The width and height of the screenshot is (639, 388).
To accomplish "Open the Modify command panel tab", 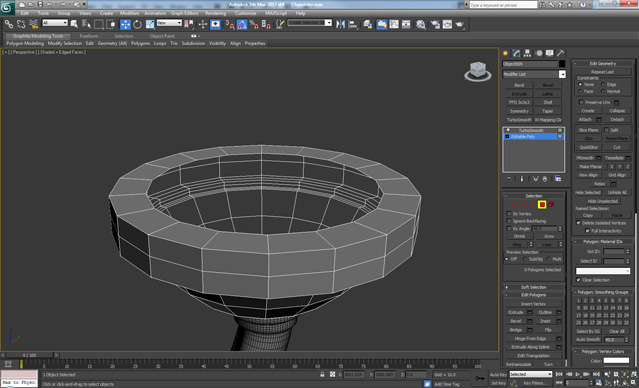I will [517, 53].
